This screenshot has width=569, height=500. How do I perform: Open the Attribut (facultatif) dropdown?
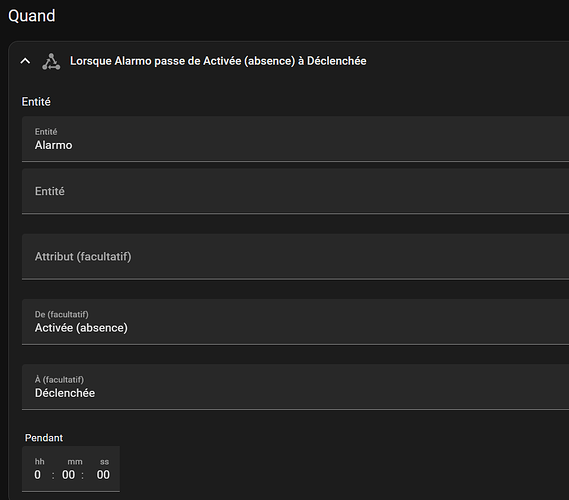pyautogui.click(x=295, y=257)
